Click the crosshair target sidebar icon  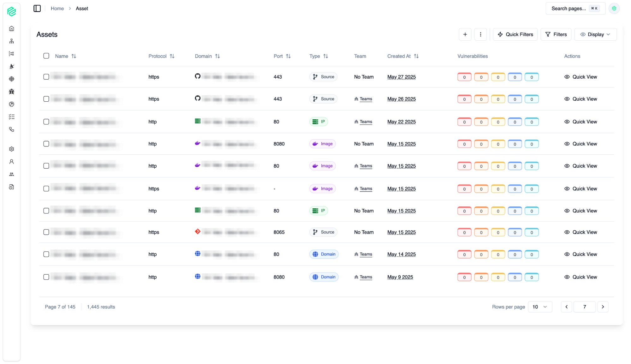coord(12,79)
